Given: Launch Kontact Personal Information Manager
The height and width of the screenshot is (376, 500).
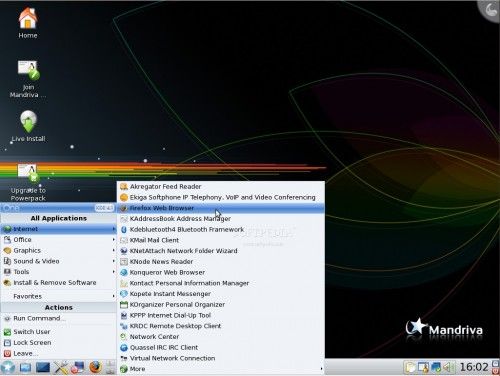Looking at the screenshot, I should click(221, 283).
